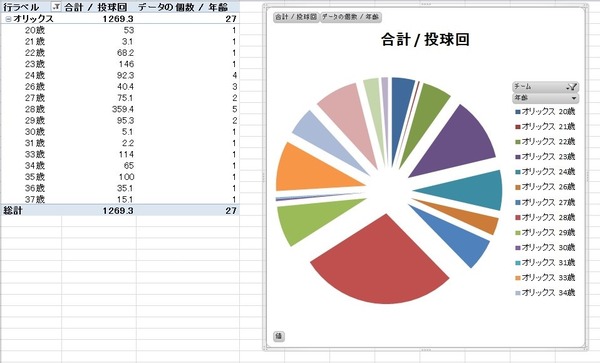Click legend entry オリックス 33歳
The height and width of the screenshot is (363, 600).
(x=545, y=277)
